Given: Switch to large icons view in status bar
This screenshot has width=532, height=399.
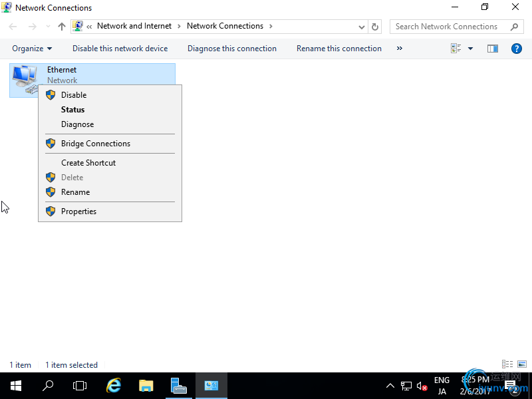Looking at the screenshot, I should click(522, 364).
